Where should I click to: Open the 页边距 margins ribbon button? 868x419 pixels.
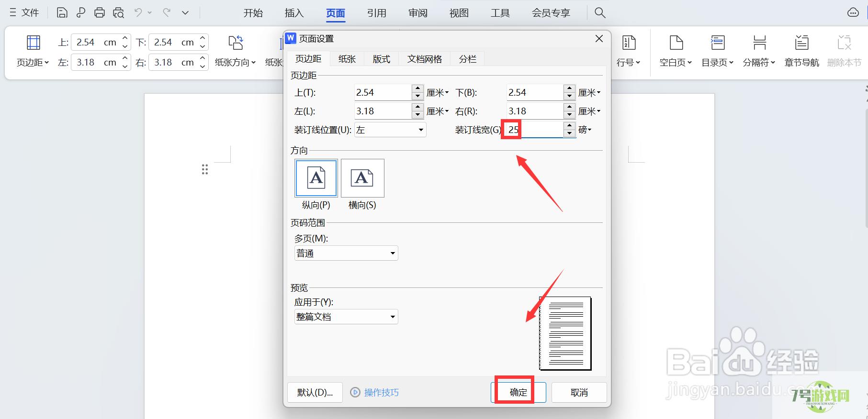[33, 51]
